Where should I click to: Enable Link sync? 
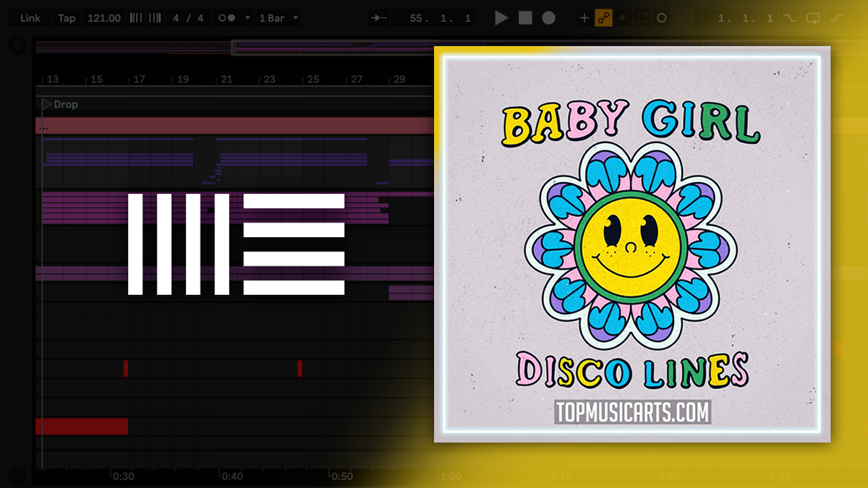pyautogui.click(x=29, y=17)
